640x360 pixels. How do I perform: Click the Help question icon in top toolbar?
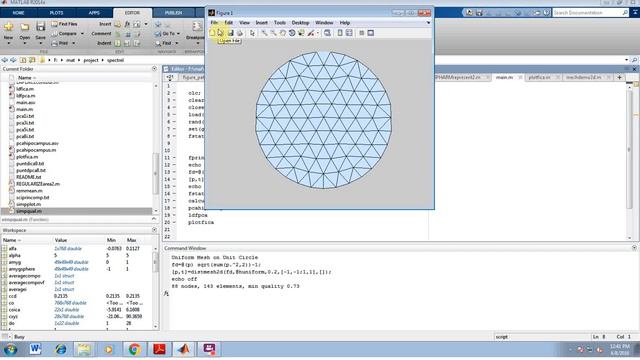click(546, 13)
